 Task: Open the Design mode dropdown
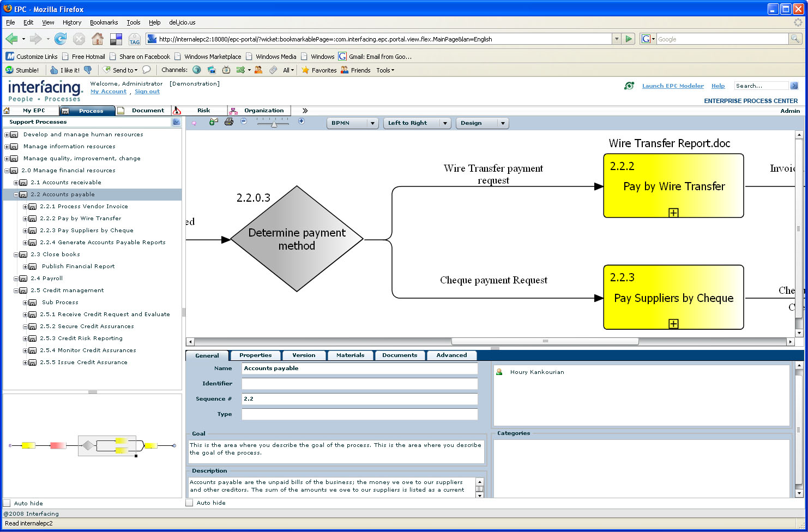point(502,123)
